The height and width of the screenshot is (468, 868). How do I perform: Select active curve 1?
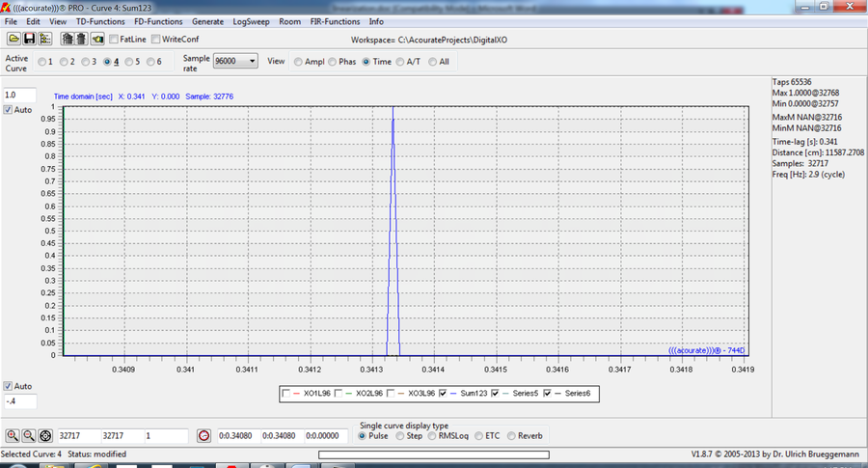tap(42, 62)
